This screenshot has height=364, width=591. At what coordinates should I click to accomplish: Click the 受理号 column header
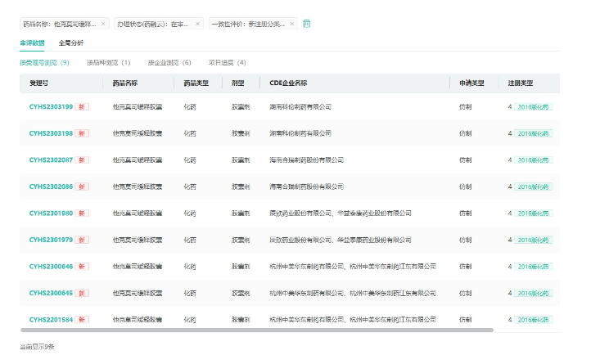[38, 83]
